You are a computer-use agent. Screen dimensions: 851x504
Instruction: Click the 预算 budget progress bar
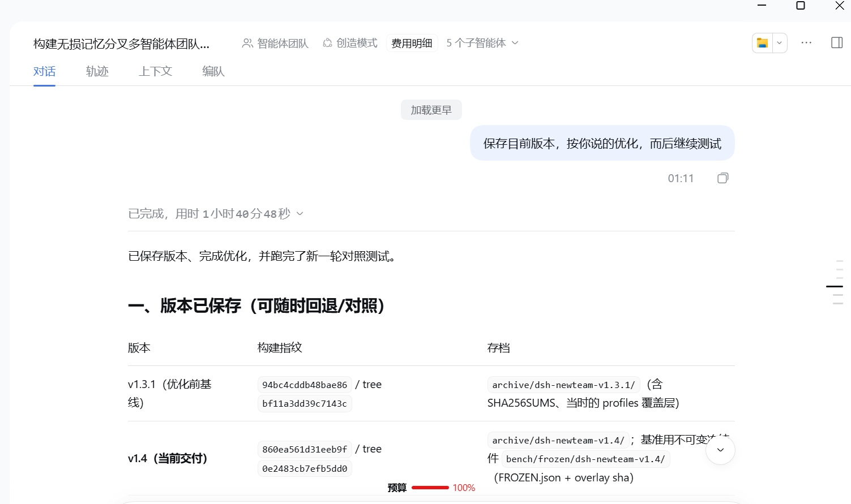430,488
